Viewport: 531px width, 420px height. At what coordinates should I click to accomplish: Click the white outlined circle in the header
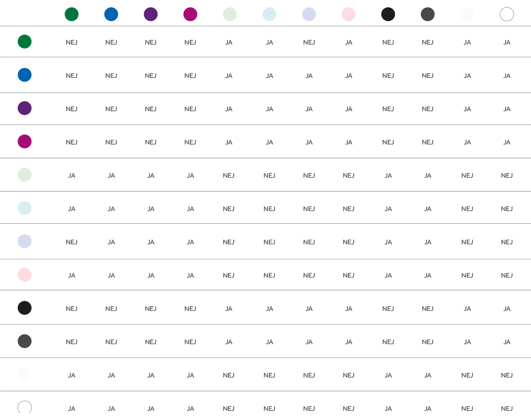(x=507, y=14)
